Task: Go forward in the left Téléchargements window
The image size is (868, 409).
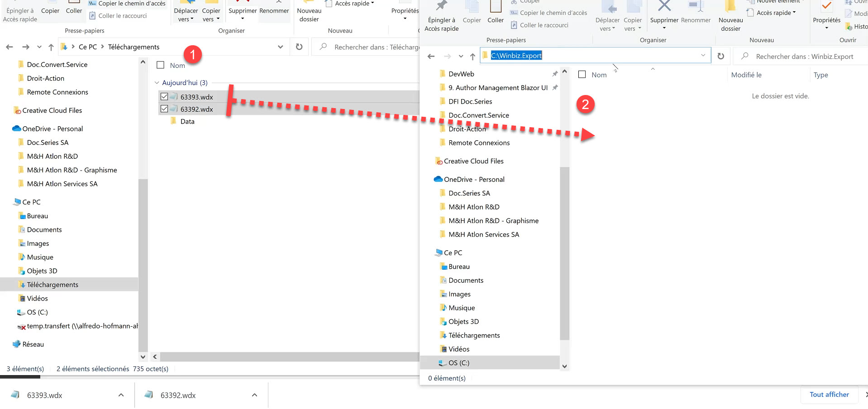Action: (x=26, y=47)
